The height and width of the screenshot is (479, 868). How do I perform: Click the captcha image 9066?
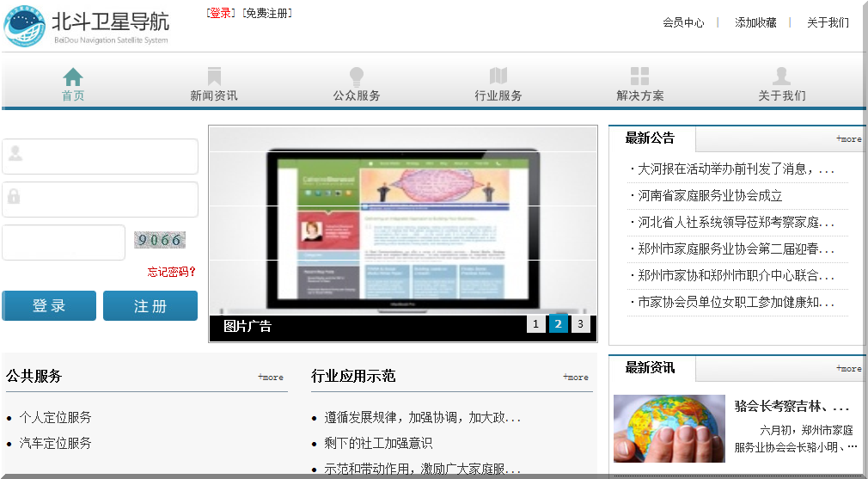click(160, 240)
